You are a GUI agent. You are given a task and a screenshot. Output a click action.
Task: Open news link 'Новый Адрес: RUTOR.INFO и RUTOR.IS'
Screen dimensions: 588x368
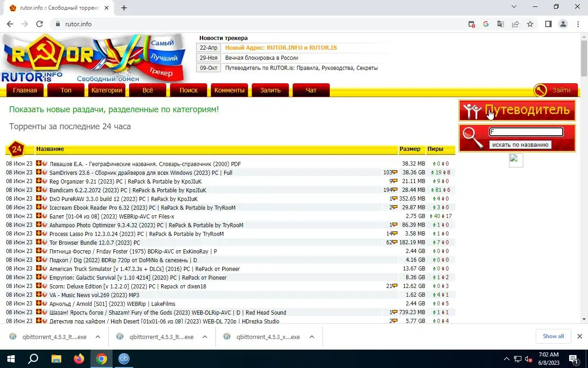point(281,48)
